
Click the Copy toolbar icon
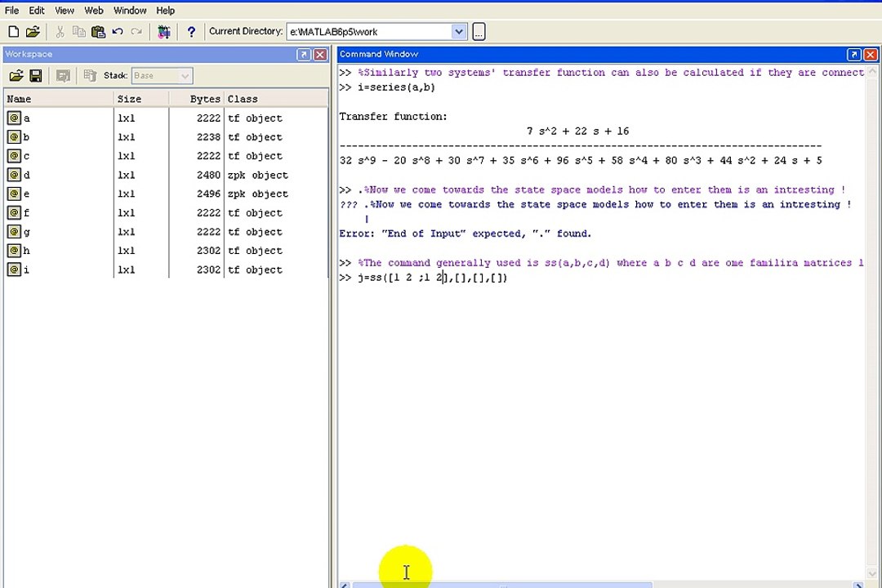[78, 32]
